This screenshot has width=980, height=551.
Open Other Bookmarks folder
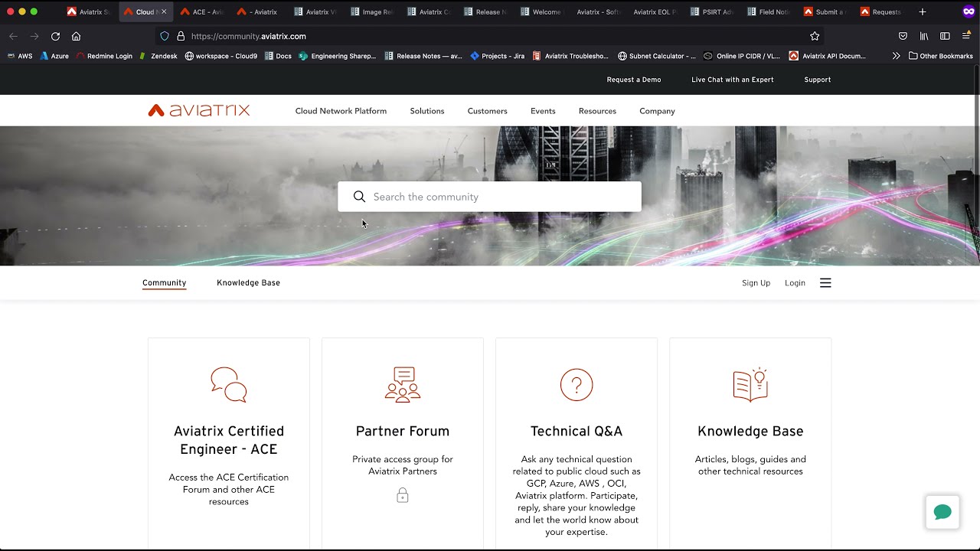point(941,56)
